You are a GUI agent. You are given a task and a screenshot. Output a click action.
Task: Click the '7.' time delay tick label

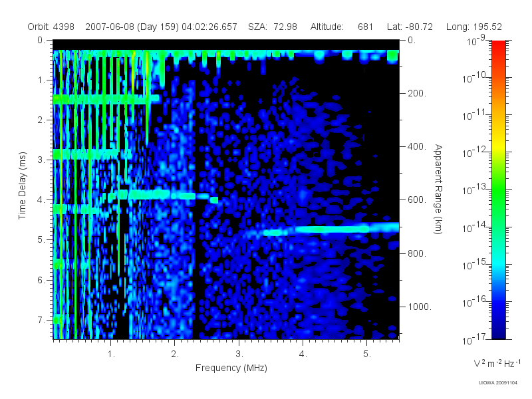click(41, 320)
